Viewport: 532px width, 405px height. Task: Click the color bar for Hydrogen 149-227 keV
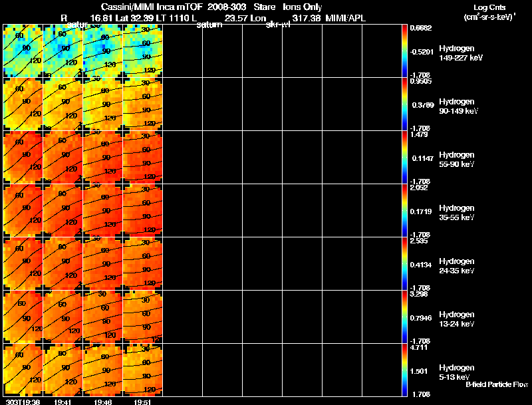tap(404, 51)
